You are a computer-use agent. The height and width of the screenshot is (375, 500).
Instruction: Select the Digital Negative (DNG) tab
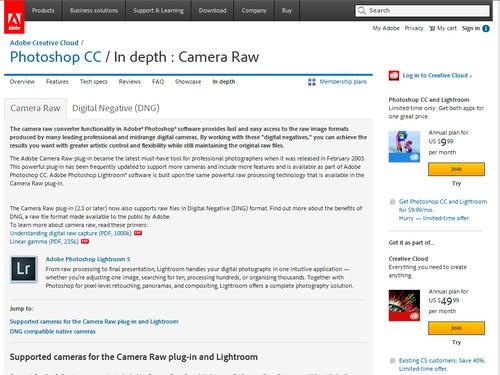116,108
